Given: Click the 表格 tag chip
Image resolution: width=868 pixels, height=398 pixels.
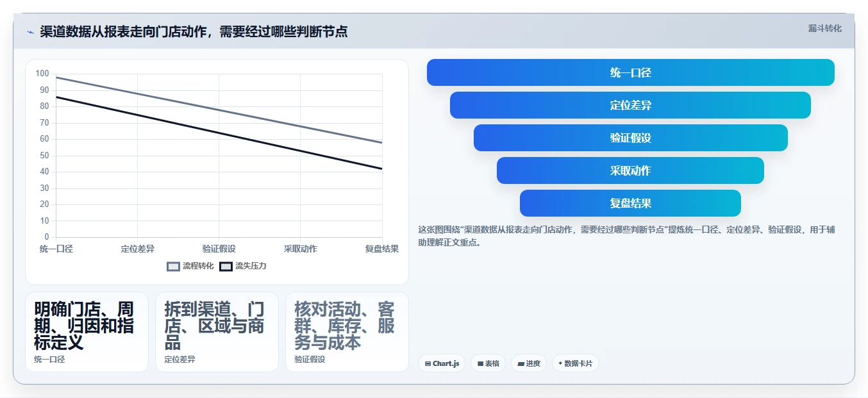Looking at the screenshot, I should pyautogui.click(x=488, y=363).
